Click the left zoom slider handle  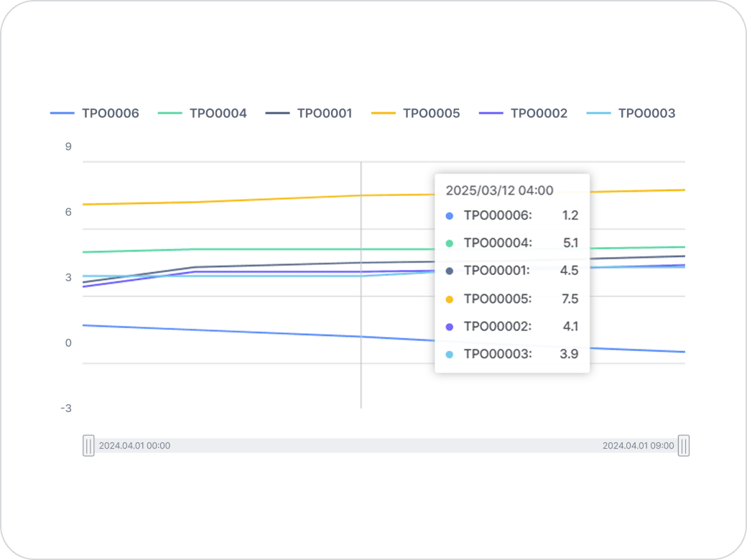[88, 446]
